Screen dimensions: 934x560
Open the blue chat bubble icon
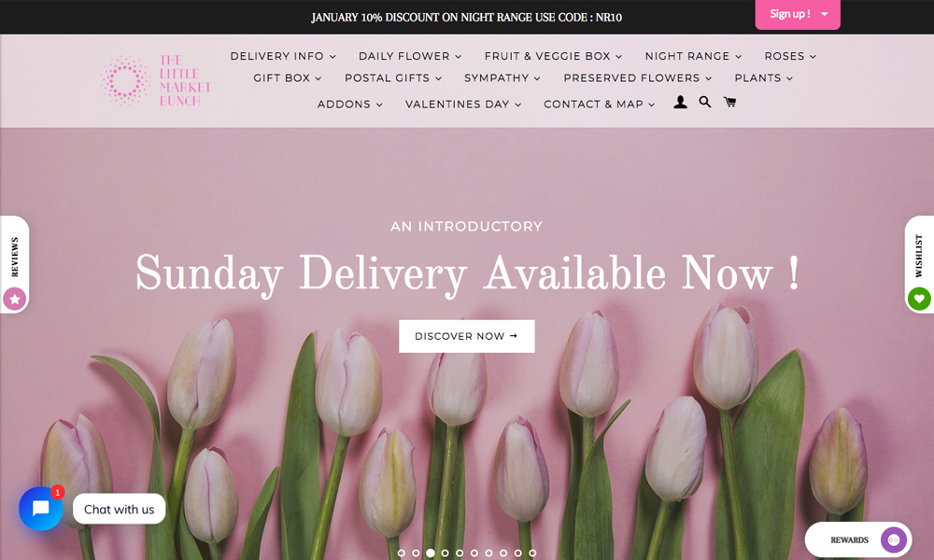tap(40, 509)
